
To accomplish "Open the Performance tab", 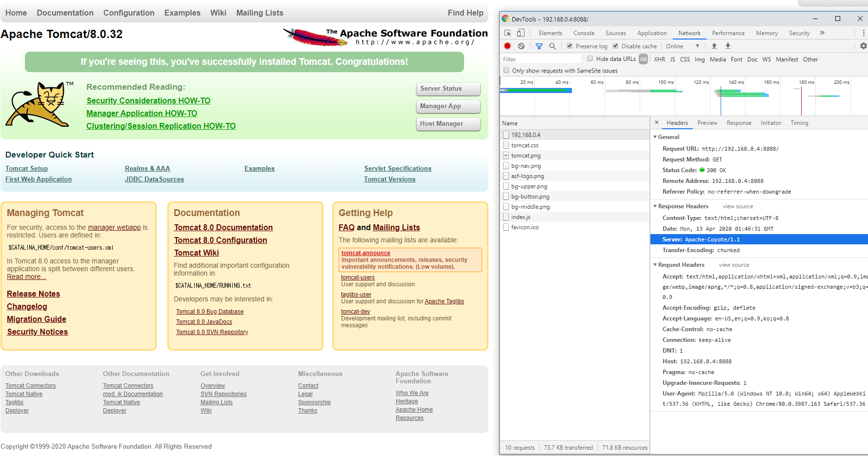I will click(728, 33).
